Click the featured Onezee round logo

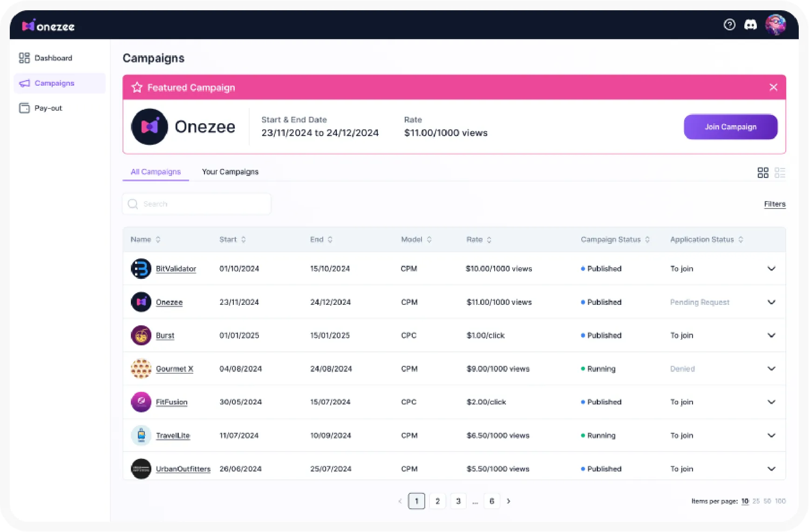click(x=150, y=127)
